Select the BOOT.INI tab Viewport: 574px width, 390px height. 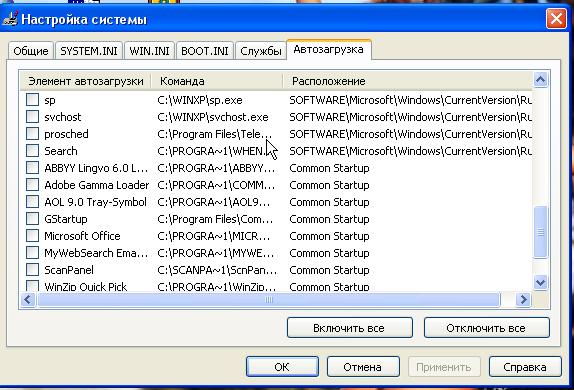pos(205,51)
